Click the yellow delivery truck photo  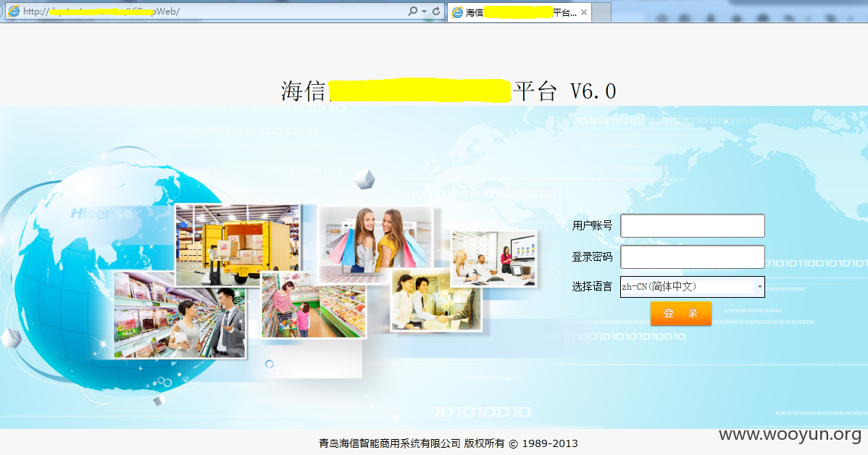tap(238, 244)
